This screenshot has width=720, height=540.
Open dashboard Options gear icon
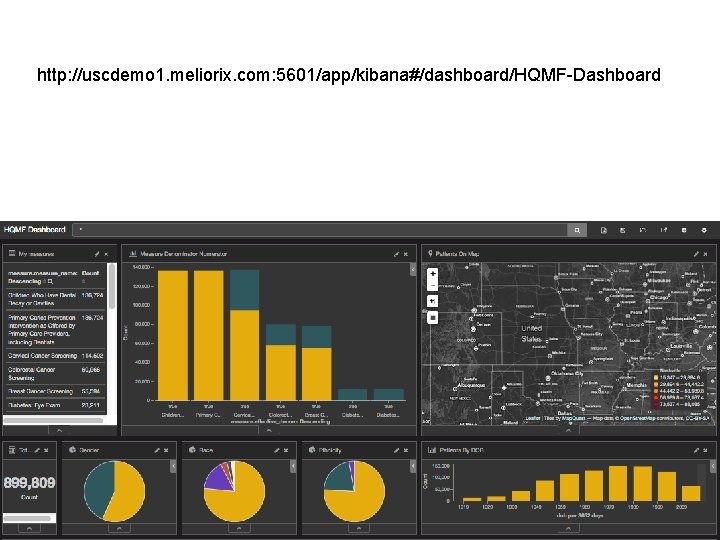click(x=704, y=230)
